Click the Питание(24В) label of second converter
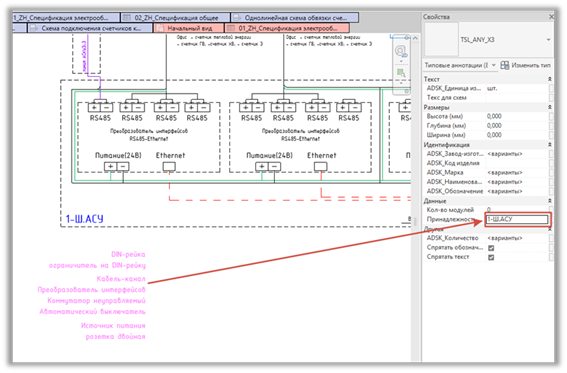Image resolution: width=567 pixels, height=373 pixels. (269, 155)
